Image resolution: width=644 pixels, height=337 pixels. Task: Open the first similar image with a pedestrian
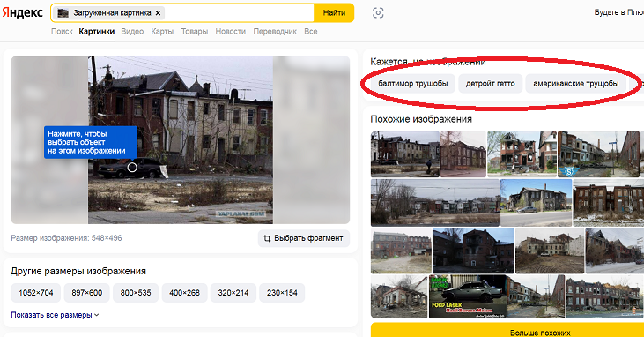[405, 154]
